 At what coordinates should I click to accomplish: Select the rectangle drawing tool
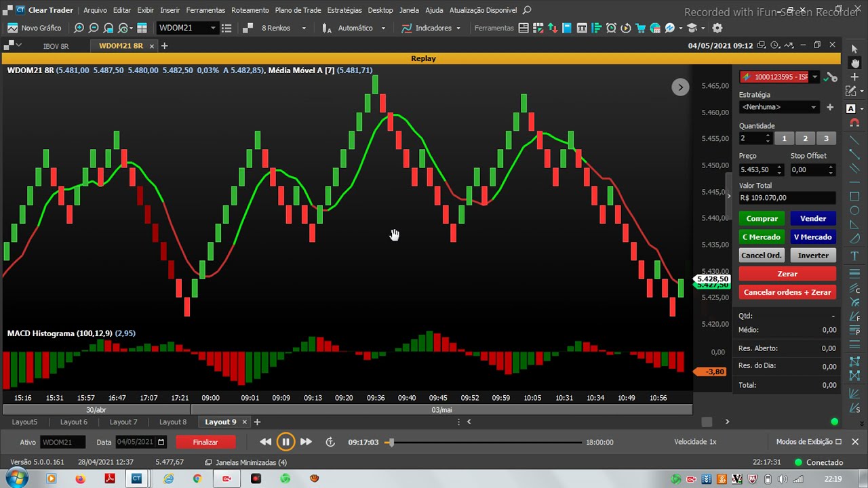854,196
